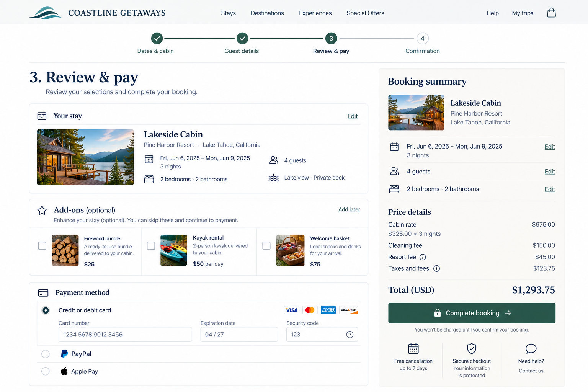Go back to Dates & cabin step
The height and width of the screenshot is (392, 588).
[156, 43]
